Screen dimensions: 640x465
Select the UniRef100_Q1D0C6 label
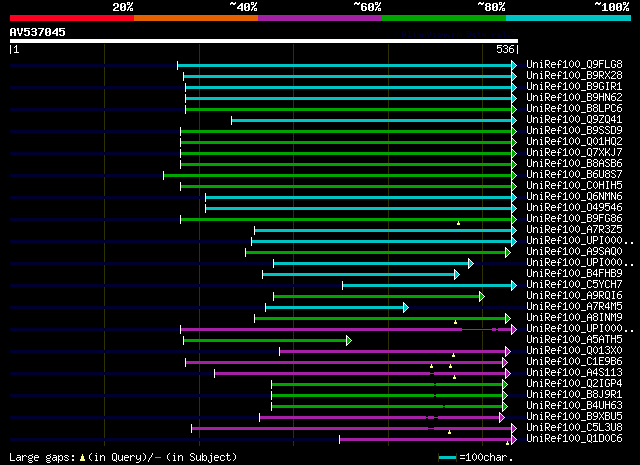coord(574,439)
